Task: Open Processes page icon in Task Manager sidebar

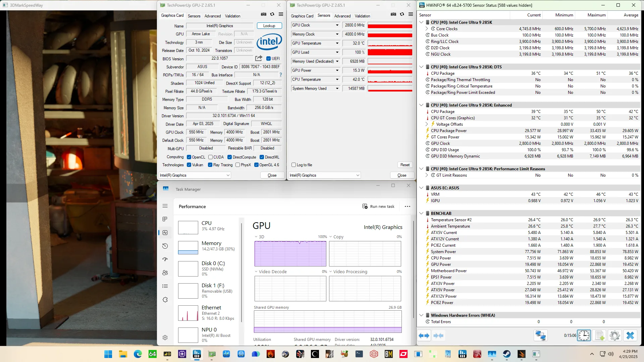Action: (165, 219)
